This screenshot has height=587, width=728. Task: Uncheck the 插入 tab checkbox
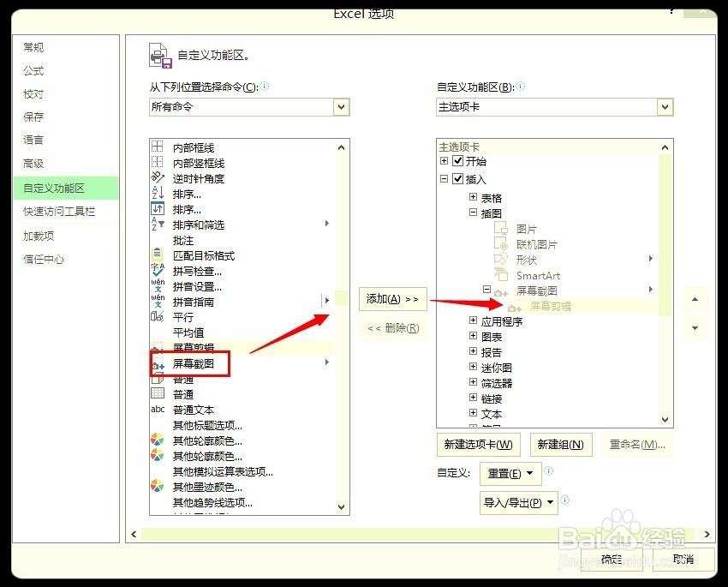[459, 180]
